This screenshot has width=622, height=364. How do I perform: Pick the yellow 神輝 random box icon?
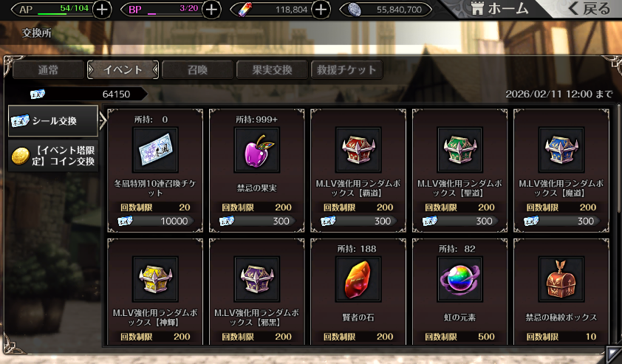[155, 279]
